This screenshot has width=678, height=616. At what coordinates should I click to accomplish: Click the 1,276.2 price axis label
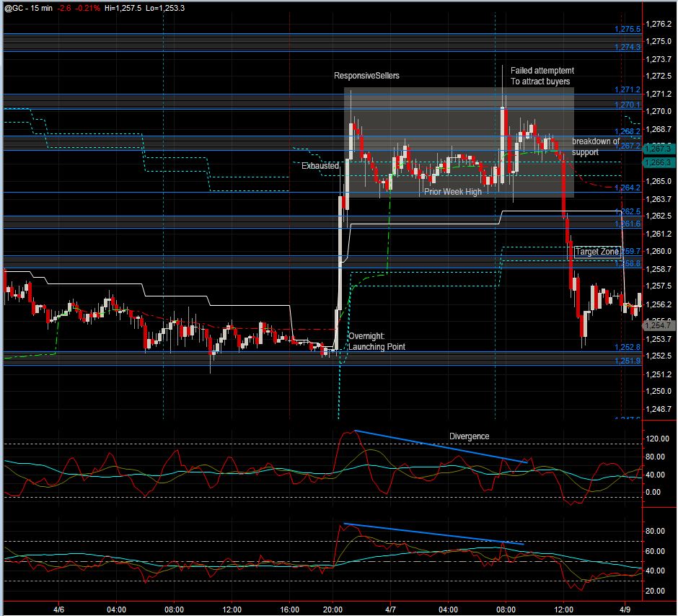click(x=659, y=24)
